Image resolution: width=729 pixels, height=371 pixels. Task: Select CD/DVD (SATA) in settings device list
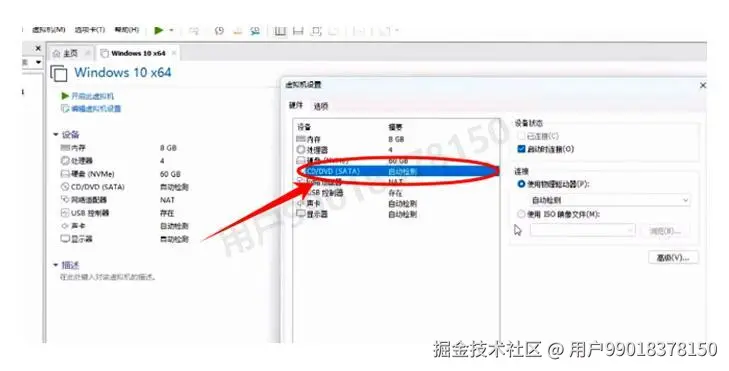pos(397,171)
